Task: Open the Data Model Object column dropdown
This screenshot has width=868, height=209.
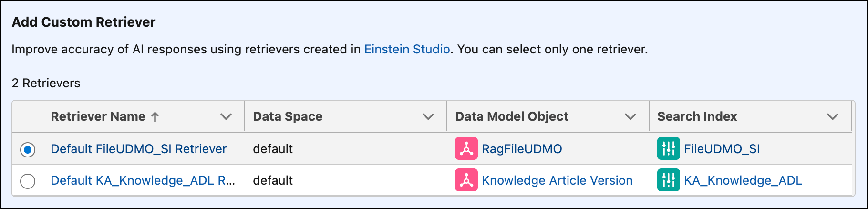Action: (630, 117)
